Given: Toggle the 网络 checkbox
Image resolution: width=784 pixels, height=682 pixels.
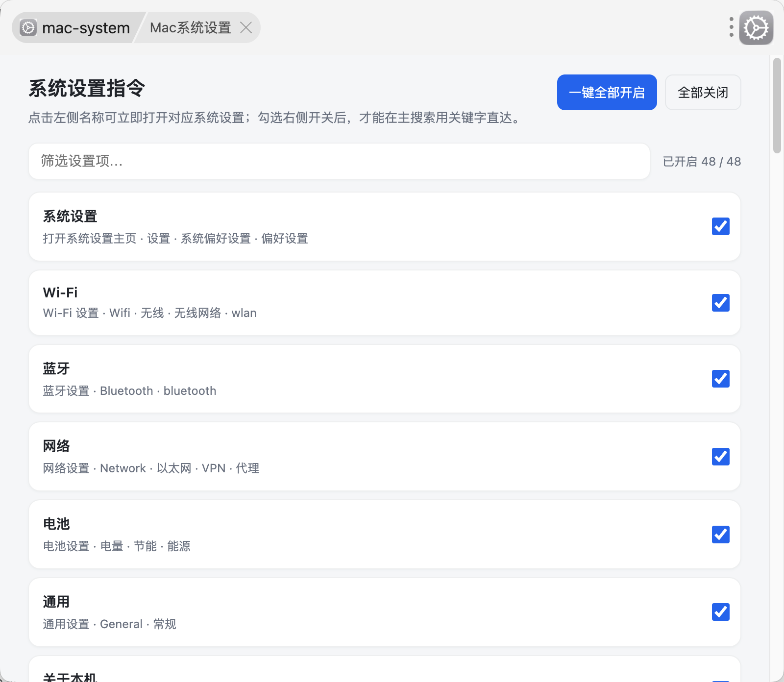Looking at the screenshot, I should [x=720, y=457].
